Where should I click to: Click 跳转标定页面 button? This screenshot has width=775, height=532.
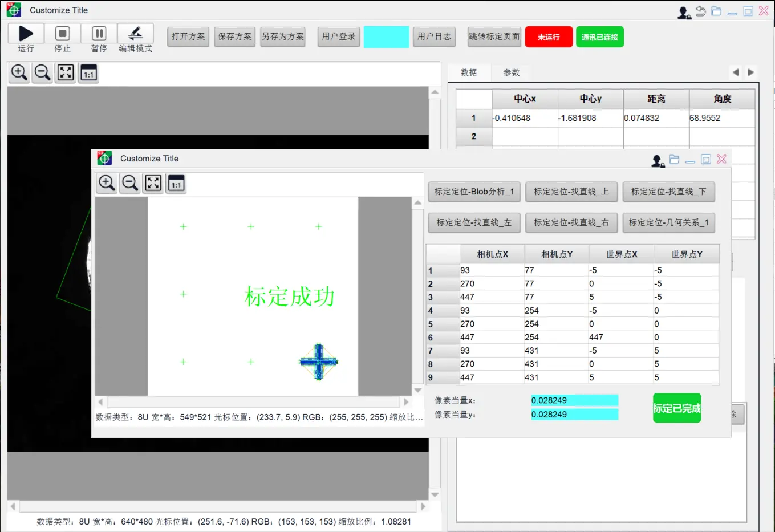tap(494, 36)
